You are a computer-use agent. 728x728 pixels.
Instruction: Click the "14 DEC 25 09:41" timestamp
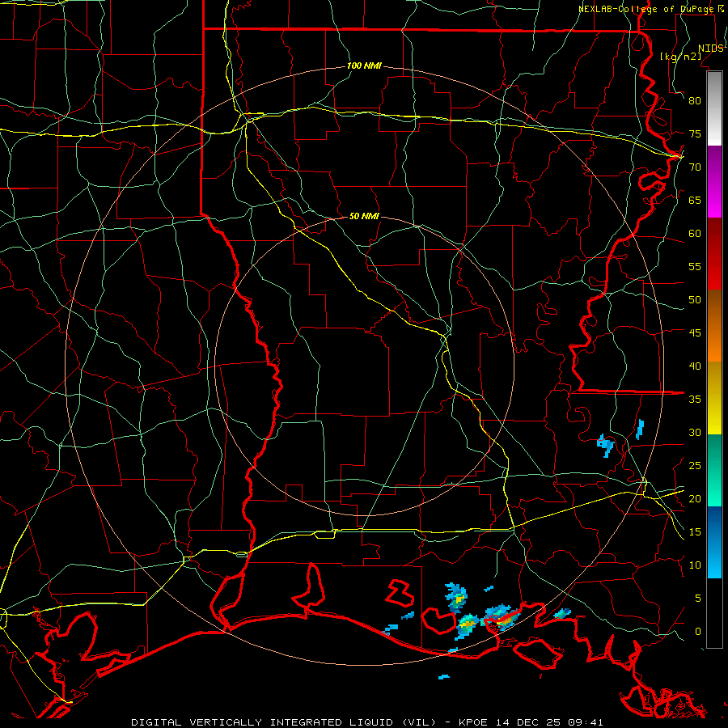tap(550, 722)
